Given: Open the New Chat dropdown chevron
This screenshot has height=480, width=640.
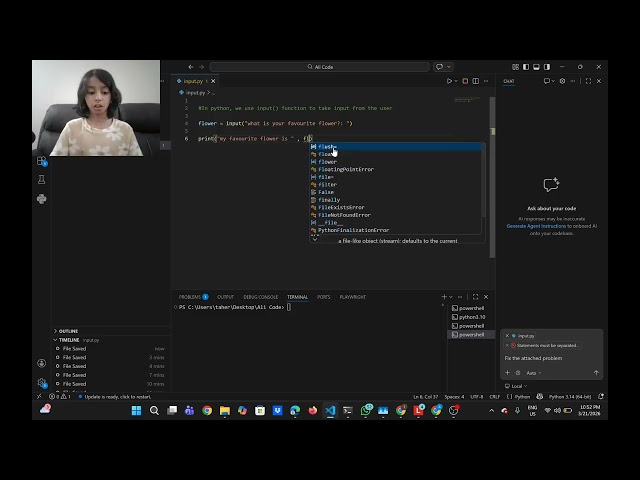Looking at the screenshot, I should tap(553, 81).
